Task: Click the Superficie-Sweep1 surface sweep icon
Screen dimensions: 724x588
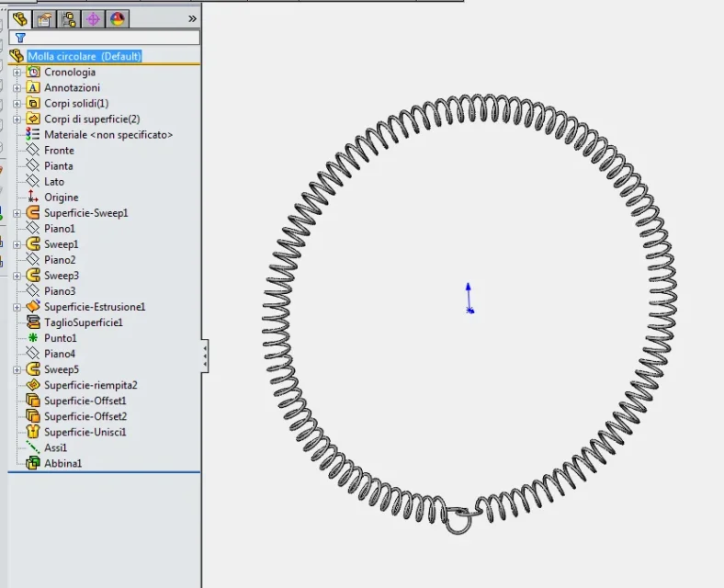Action: (33, 213)
